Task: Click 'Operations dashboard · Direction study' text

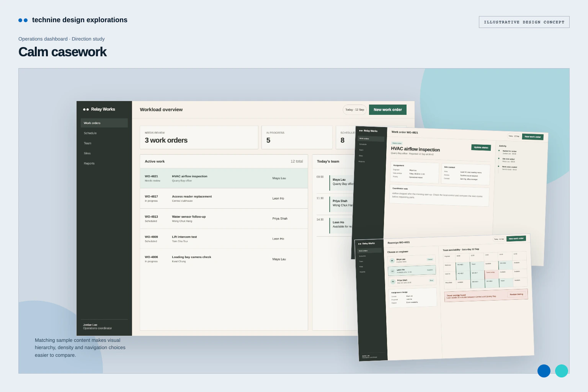Action: tap(61, 39)
